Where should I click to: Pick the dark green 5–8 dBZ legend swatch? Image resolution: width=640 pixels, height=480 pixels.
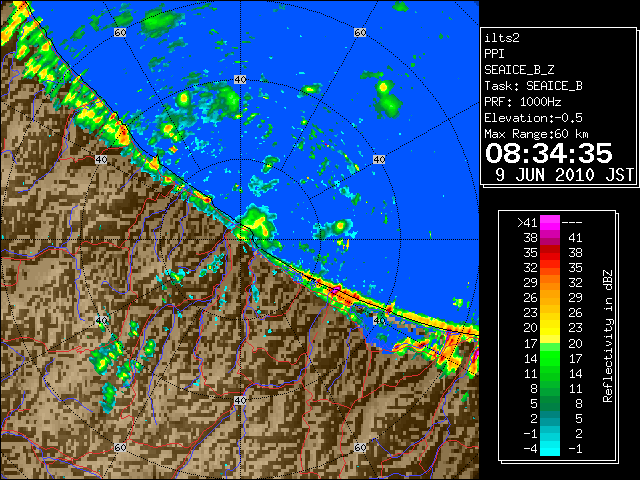coord(550,403)
